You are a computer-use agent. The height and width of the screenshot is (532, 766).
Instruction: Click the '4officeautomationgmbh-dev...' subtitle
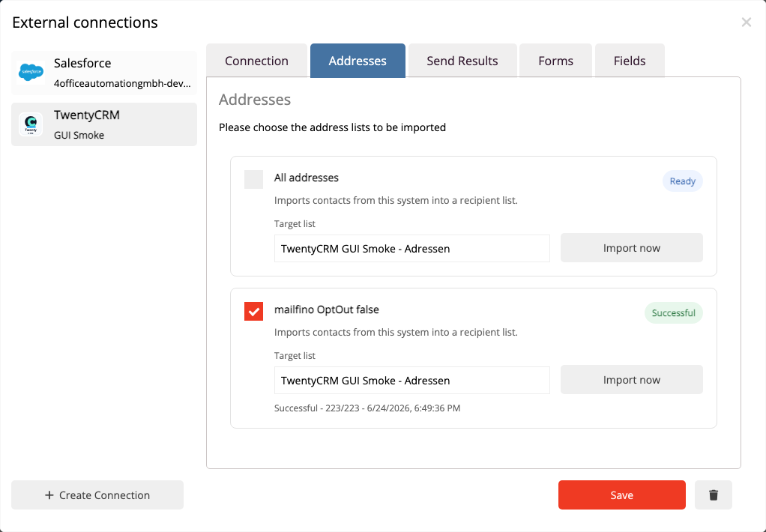(x=122, y=83)
